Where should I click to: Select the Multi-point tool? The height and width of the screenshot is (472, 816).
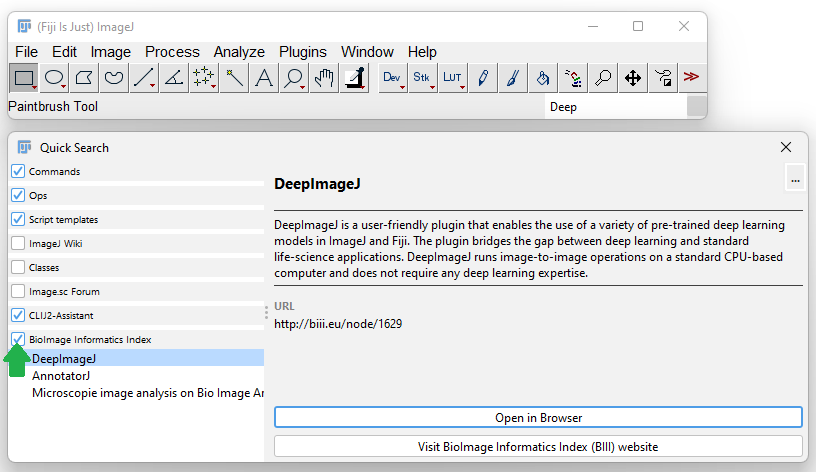pyautogui.click(x=203, y=78)
